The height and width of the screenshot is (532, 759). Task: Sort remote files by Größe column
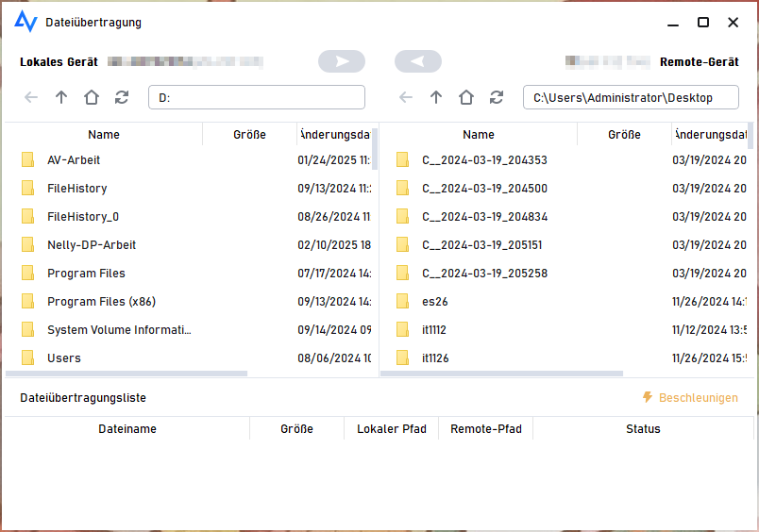(x=624, y=135)
